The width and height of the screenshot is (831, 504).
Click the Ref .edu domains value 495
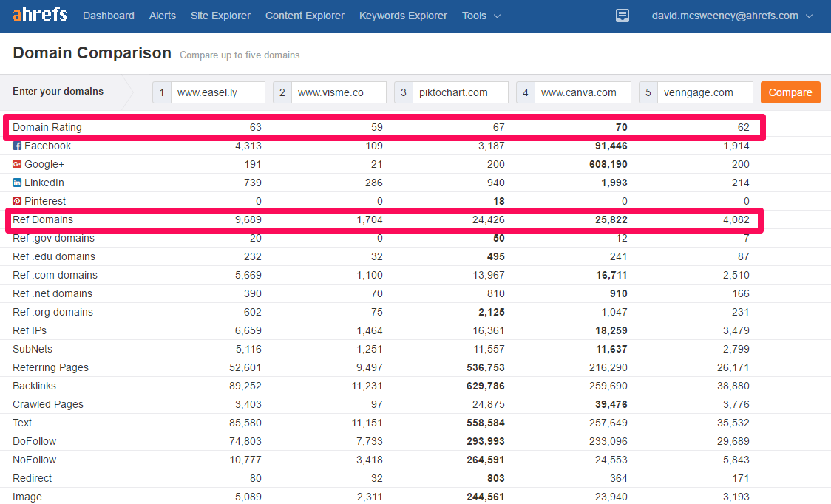pyautogui.click(x=495, y=256)
